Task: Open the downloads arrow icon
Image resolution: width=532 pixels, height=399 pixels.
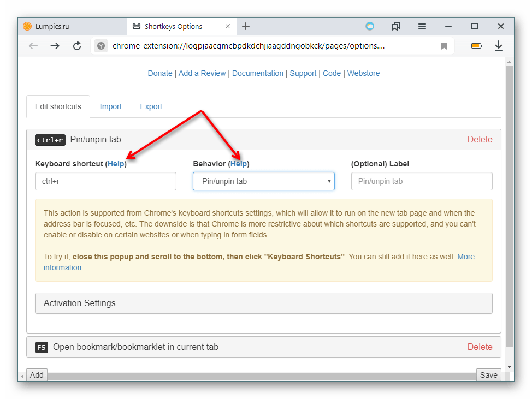Action: (x=498, y=46)
